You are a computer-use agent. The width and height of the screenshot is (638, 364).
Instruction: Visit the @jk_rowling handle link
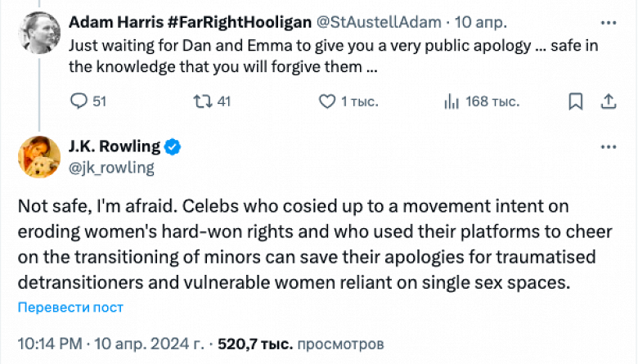tap(112, 167)
